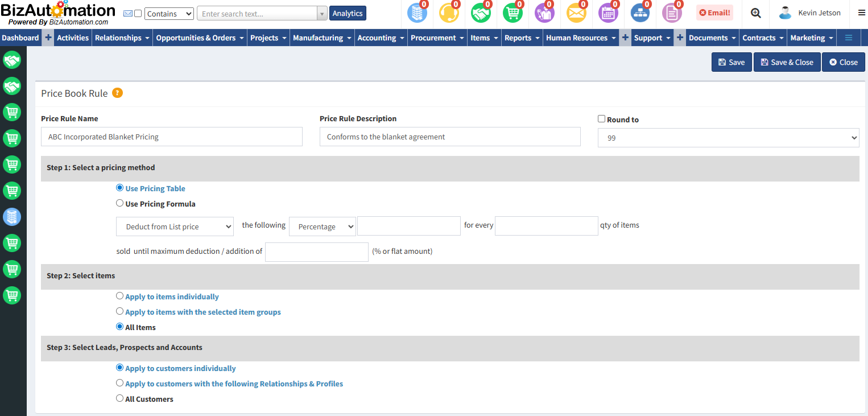Open the yellow headset support icon
Screen dimensions: 868x416
tap(449, 13)
